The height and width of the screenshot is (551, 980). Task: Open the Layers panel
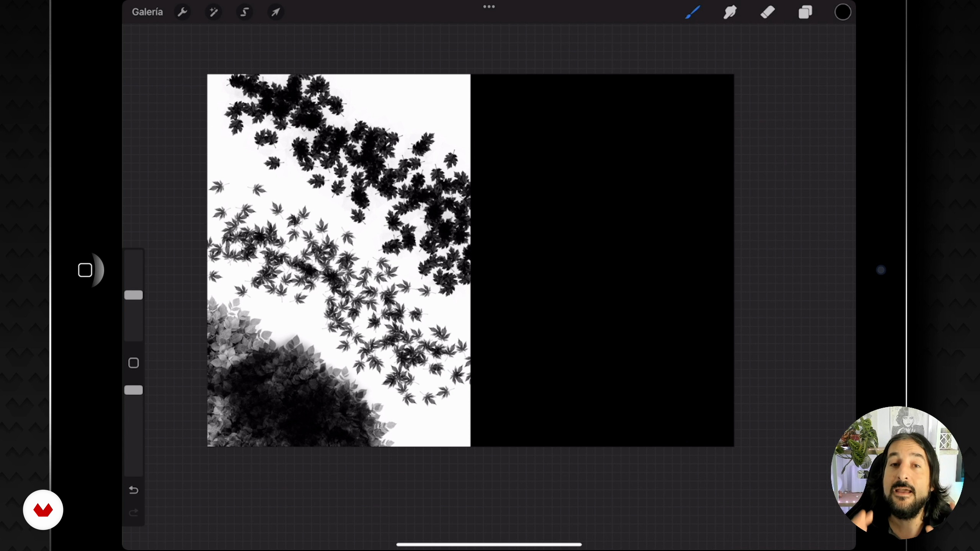tap(805, 12)
